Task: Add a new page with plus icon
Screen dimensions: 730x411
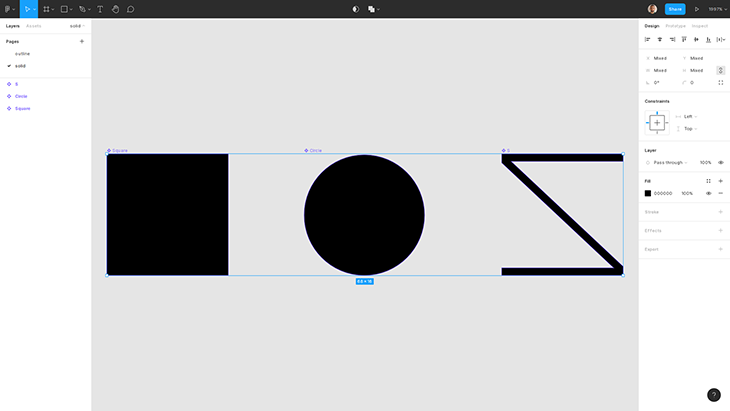Action: [82, 42]
